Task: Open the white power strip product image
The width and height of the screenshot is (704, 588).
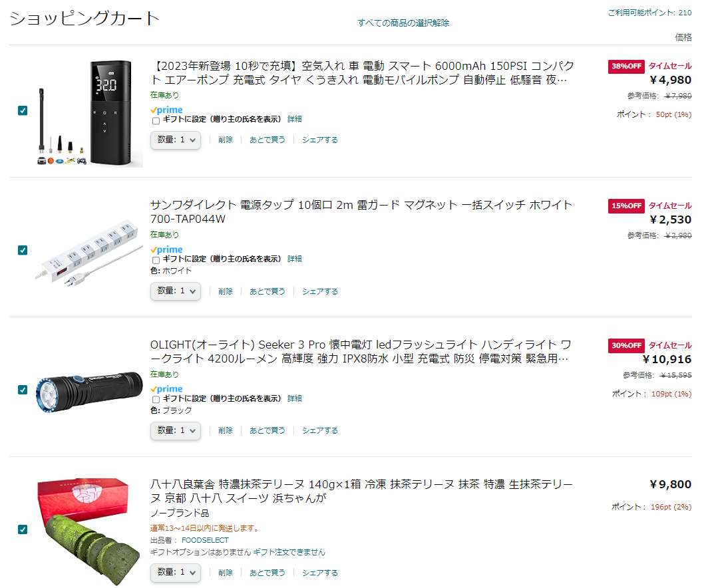Action: (x=89, y=253)
